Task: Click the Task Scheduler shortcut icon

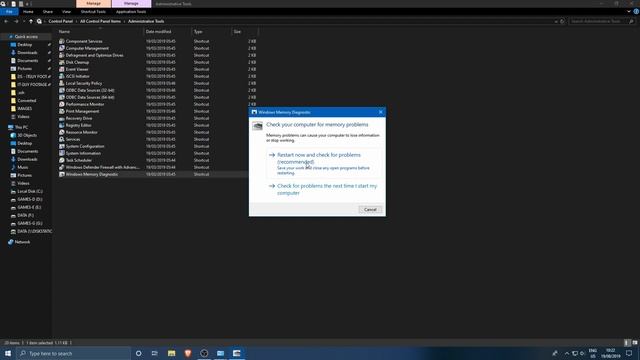Action: (62, 160)
